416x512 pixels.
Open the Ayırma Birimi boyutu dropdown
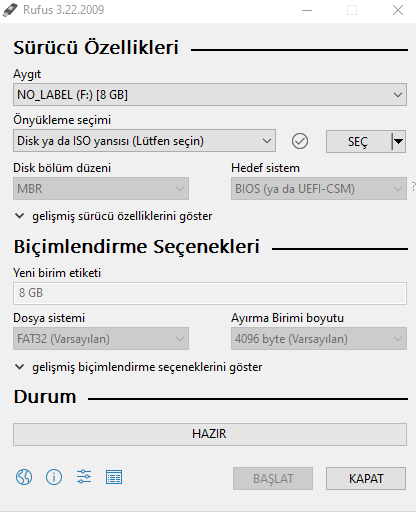319,339
